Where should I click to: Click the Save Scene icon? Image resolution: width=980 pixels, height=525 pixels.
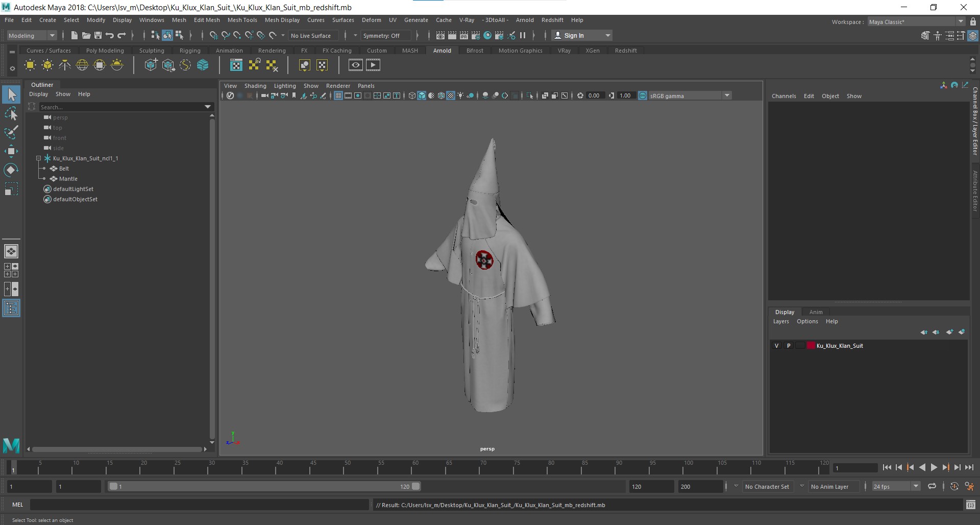pyautogui.click(x=98, y=35)
